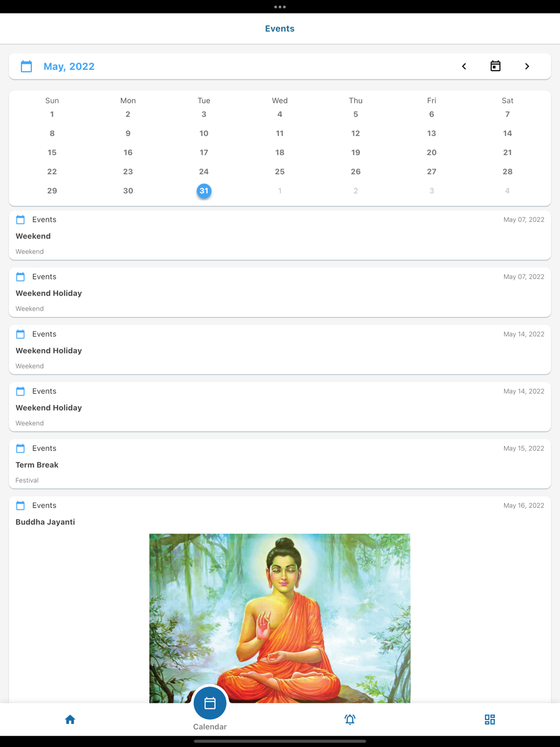This screenshot has height=747, width=560.
Task: Select date 16 in calendar
Action: pos(128,152)
